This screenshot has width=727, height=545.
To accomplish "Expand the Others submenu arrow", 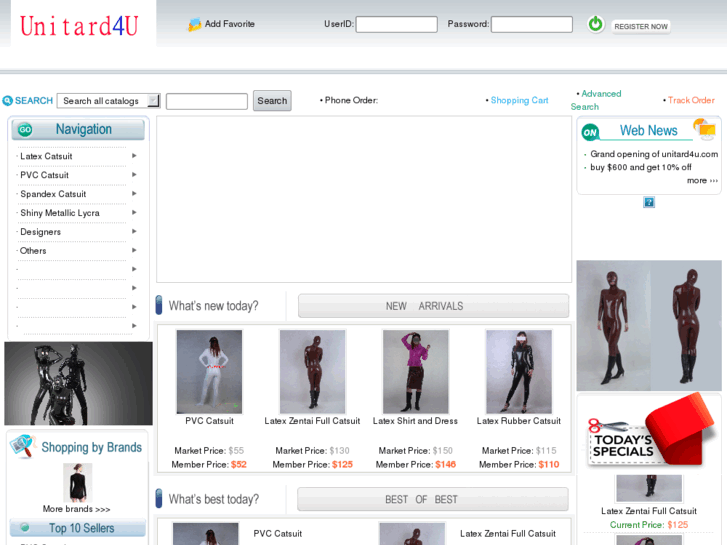I will click(134, 250).
